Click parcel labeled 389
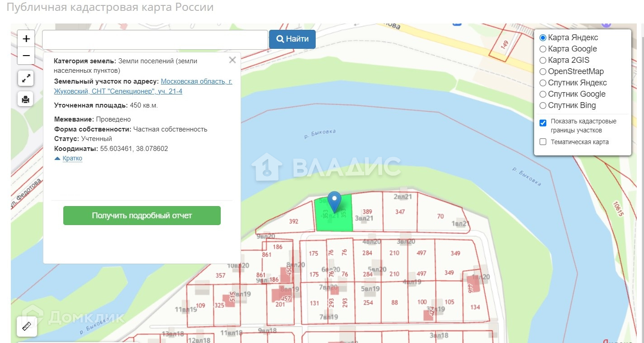Viewport: 644px width, 343px height. (367, 211)
